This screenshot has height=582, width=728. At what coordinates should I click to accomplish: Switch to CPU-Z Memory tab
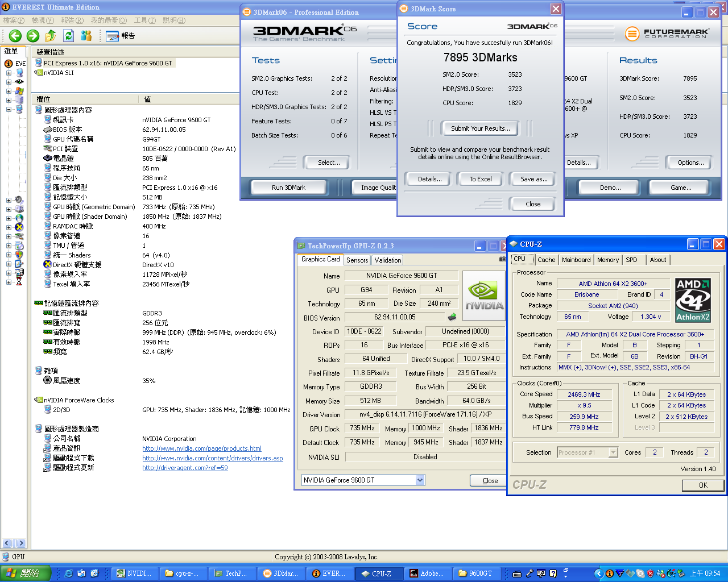tap(608, 260)
